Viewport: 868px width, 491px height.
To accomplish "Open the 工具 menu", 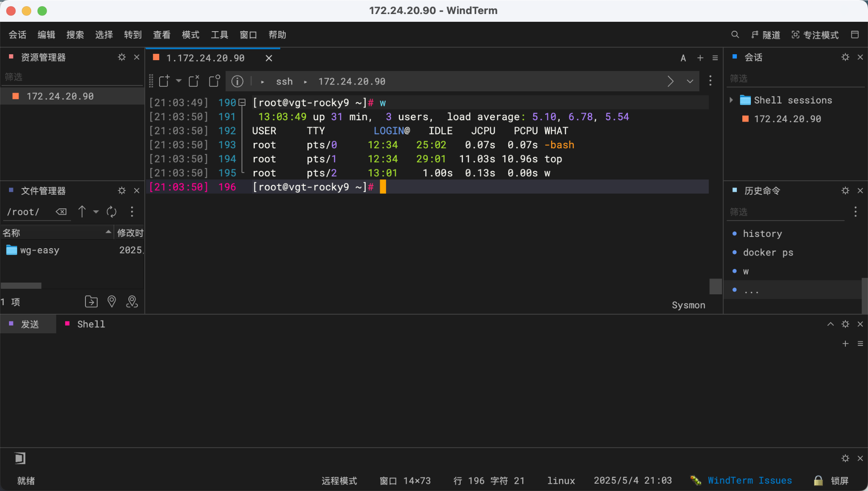I will click(219, 35).
